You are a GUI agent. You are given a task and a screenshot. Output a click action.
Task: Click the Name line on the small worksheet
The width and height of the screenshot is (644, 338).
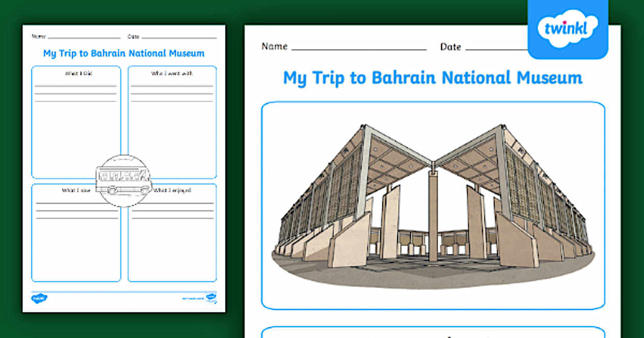[84, 38]
